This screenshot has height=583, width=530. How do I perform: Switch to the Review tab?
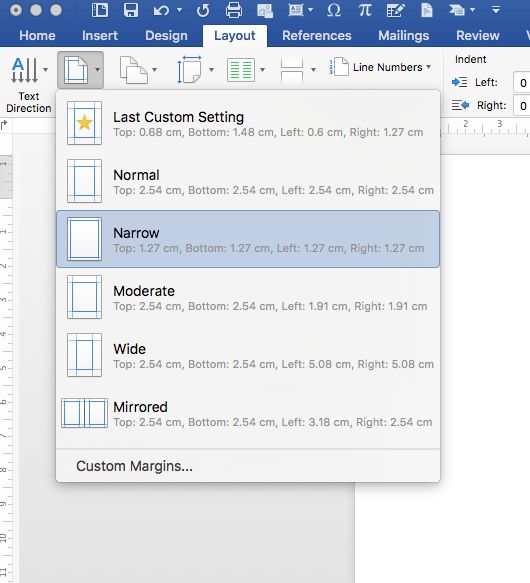tap(478, 36)
